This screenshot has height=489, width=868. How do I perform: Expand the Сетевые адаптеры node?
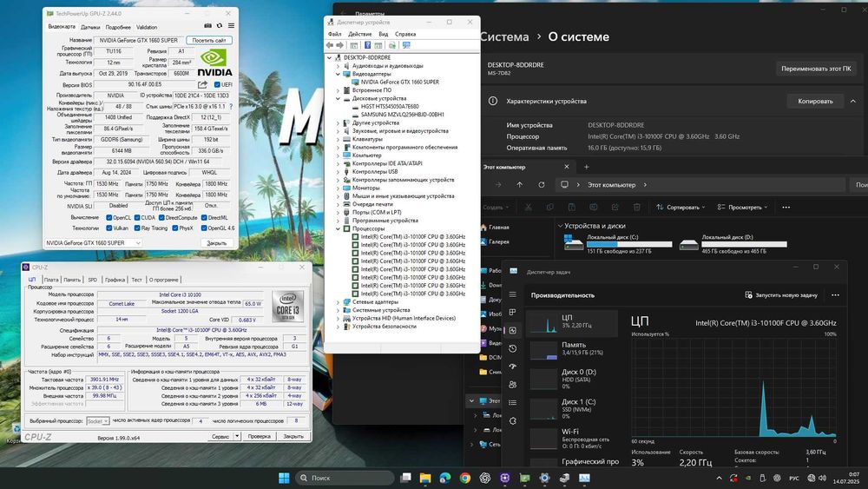(x=338, y=301)
